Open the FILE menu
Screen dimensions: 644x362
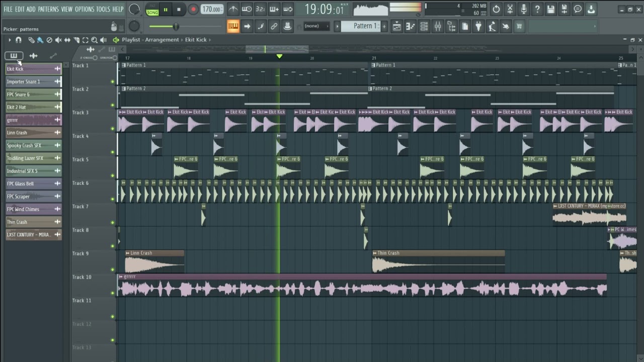click(8, 9)
